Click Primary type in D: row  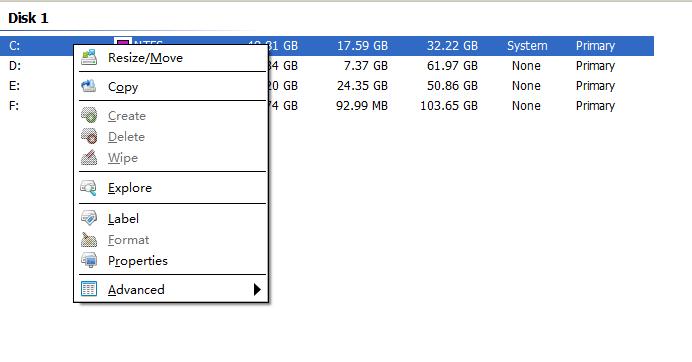pos(595,66)
